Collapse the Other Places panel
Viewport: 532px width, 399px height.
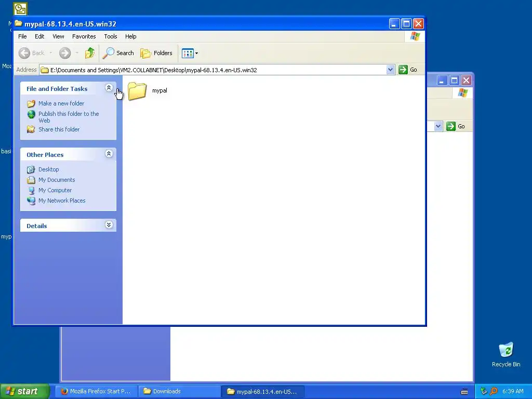point(109,154)
